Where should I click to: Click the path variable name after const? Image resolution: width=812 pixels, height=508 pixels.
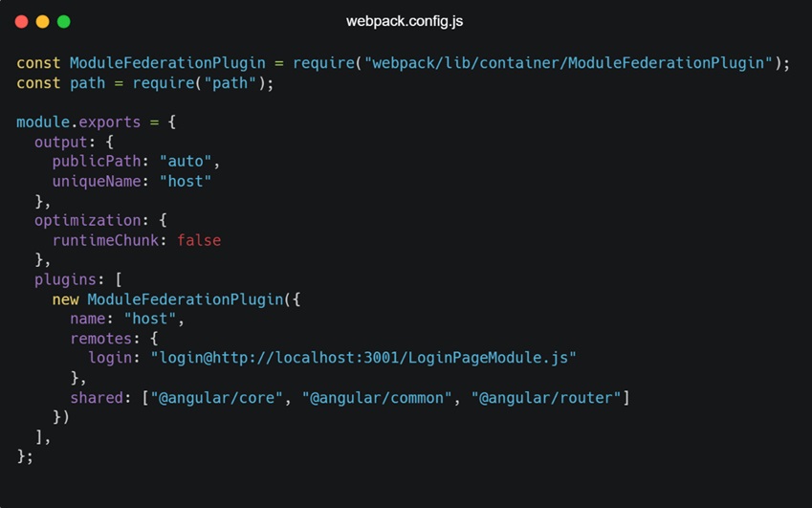click(x=87, y=83)
